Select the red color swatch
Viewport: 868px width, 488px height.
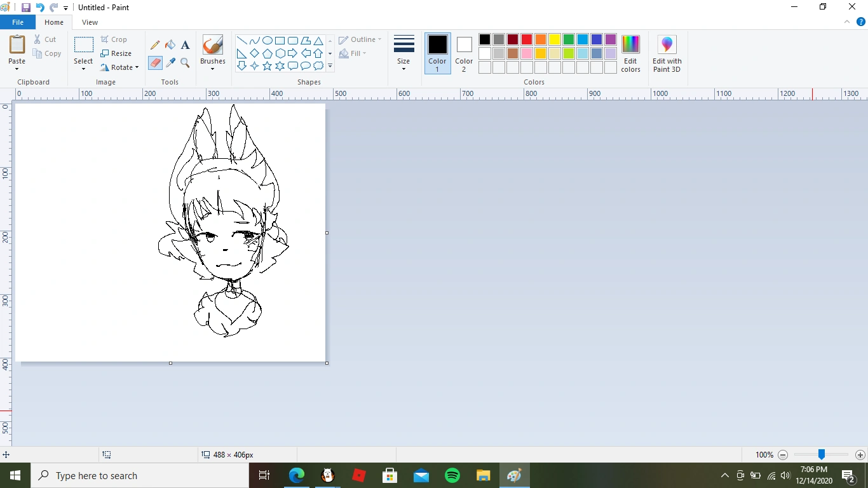click(526, 39)
